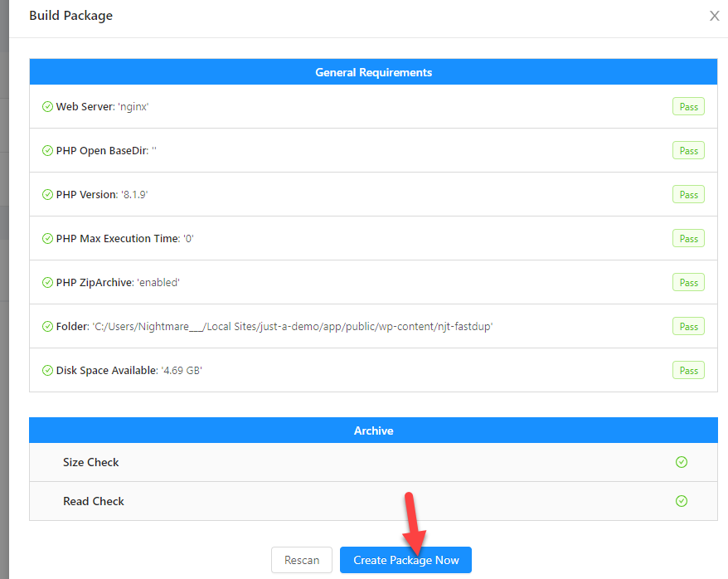Click the njt-fastdup folder path text
The width and height of the screenshot is (728, 579).
pos(293,326)
